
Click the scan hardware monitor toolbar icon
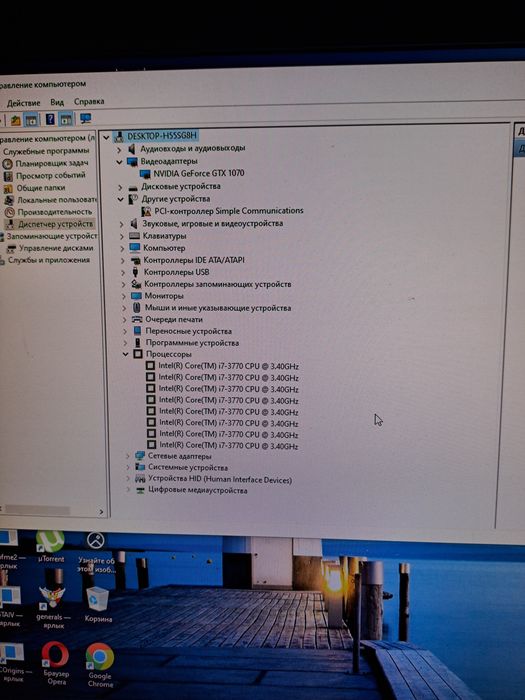85,118
